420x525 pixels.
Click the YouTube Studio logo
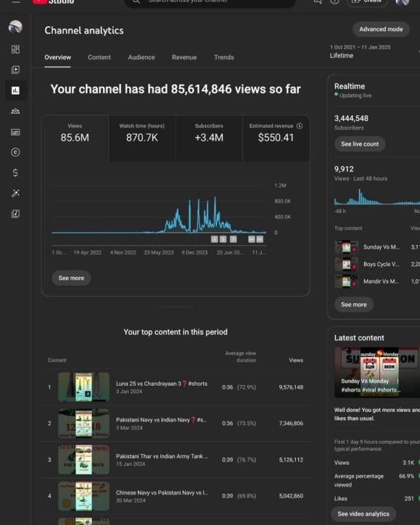53,2
